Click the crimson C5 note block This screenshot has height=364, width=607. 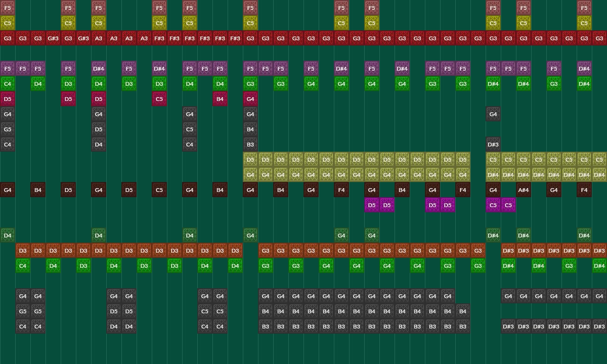159,99
